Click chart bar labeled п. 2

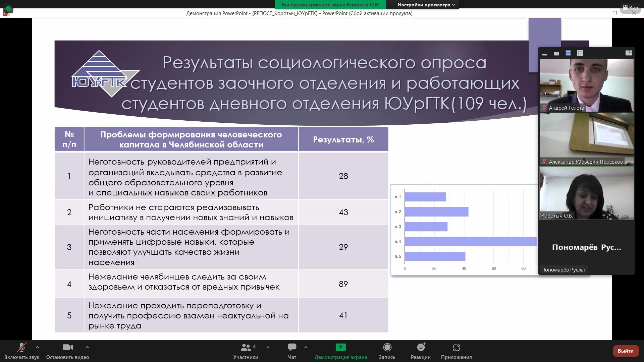point(436,212)
